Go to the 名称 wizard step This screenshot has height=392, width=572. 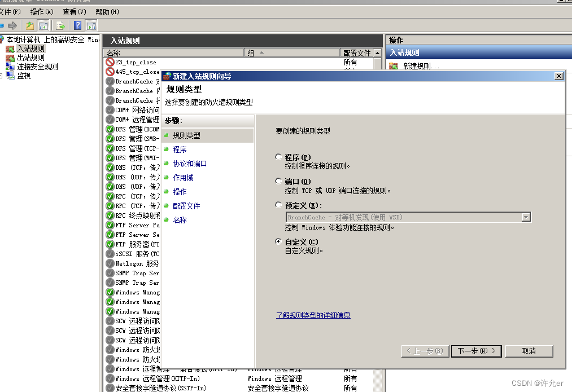(x=180, y=220)
